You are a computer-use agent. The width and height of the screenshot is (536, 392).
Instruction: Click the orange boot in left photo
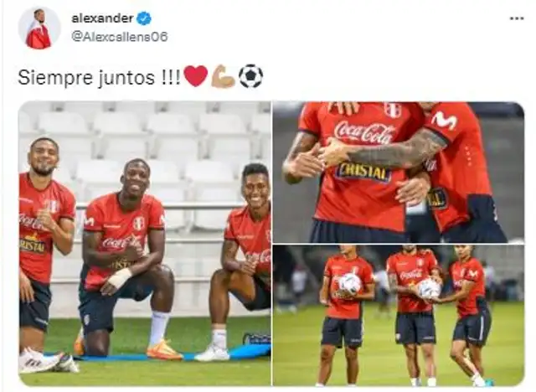tap(164, 349)
